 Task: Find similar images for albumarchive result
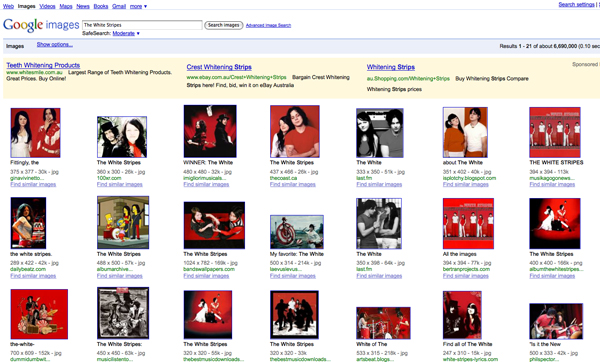(120, 276)
